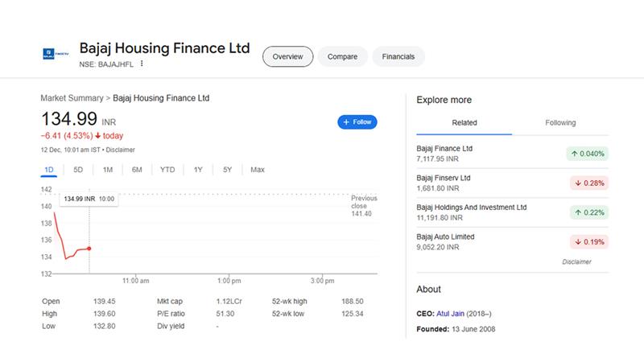Switch to the Related tab

(x=464, y=123)
